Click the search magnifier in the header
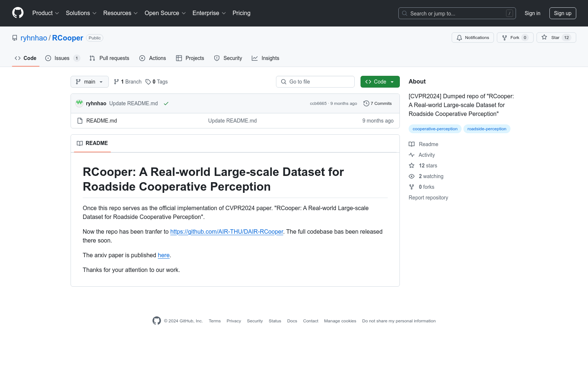The width and height of the screenshot is (588, 368). (405, 13)
